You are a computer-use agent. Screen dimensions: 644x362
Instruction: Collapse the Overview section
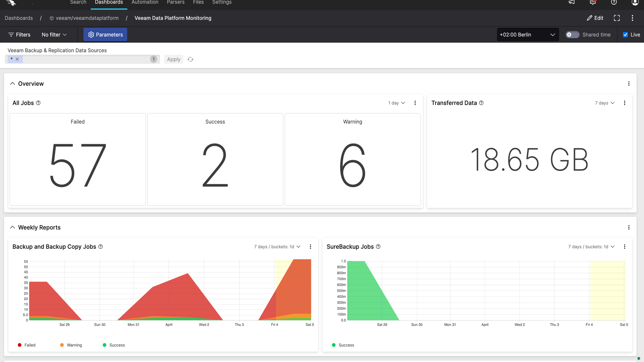point(12,84)
